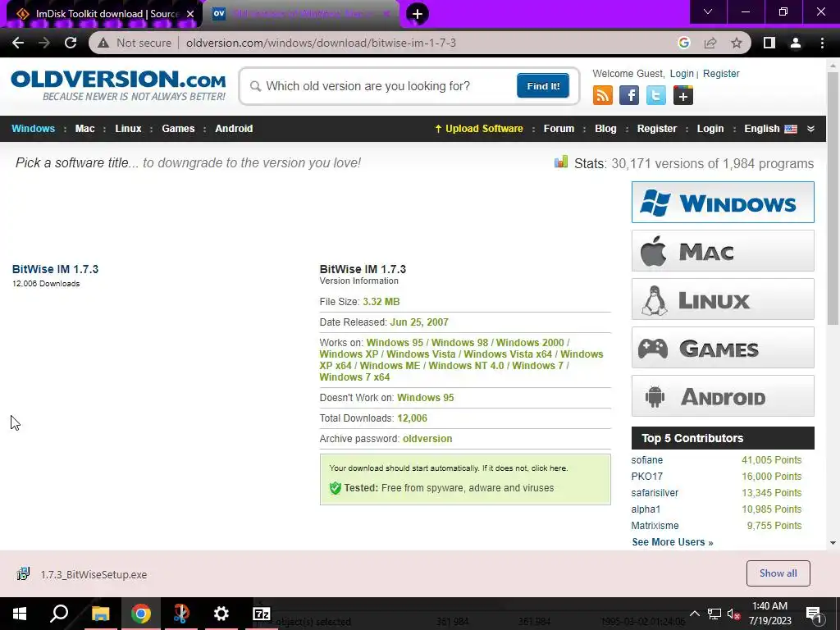This screenshot has width=840, height=630.
Task: Click the Android platform banner button
Action: [x=723, y=396]
